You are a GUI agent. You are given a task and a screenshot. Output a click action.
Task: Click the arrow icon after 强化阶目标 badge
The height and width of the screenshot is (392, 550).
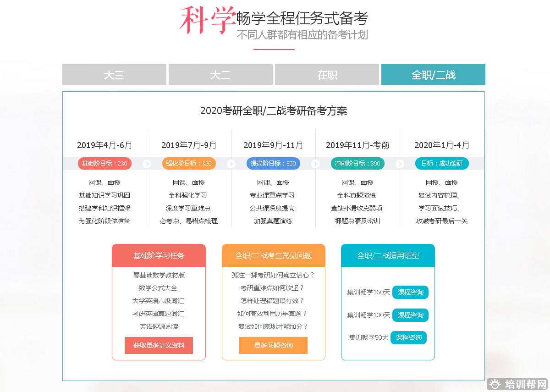click(231, 164)
